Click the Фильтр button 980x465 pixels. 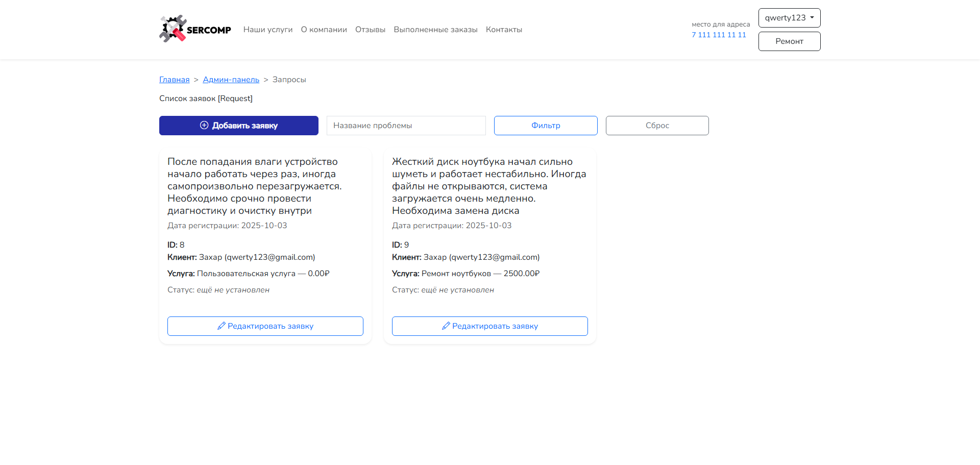[546, 126]
